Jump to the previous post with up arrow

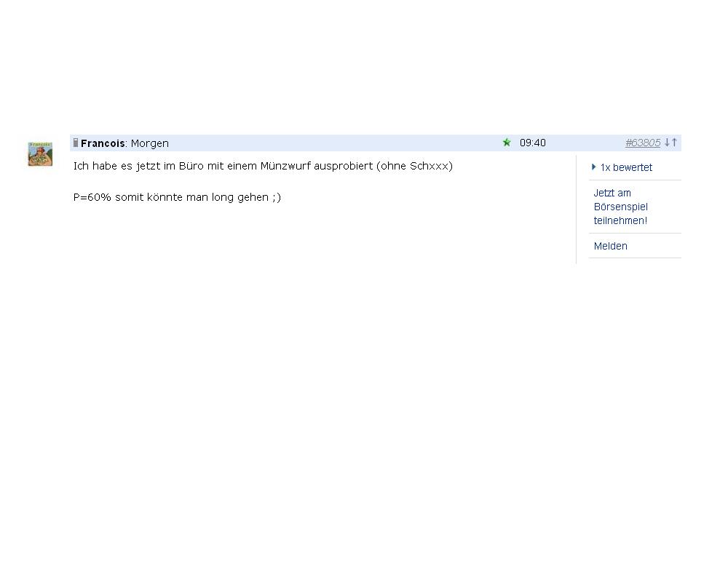(675, 143)
